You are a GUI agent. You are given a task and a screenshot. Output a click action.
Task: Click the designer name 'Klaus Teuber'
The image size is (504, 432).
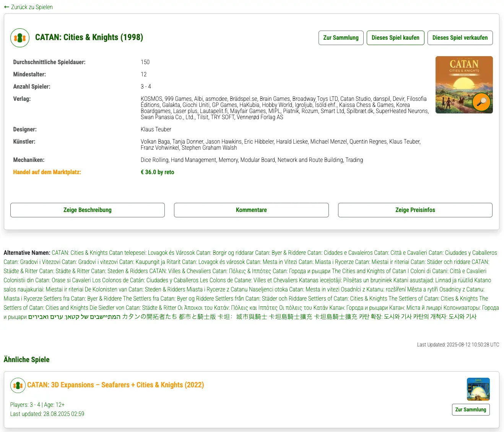coord(156,129)
